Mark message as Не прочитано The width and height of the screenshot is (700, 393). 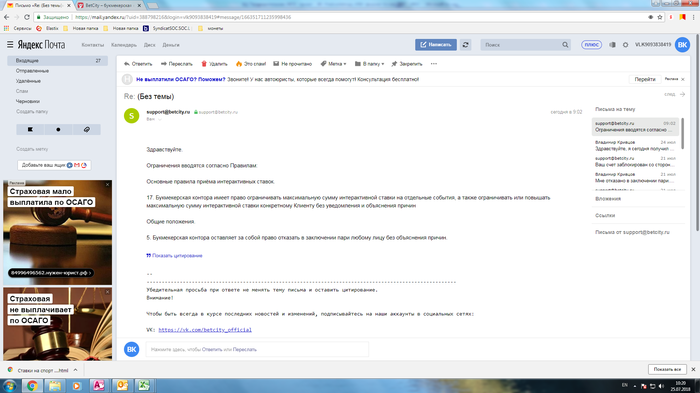coord(292,64)
